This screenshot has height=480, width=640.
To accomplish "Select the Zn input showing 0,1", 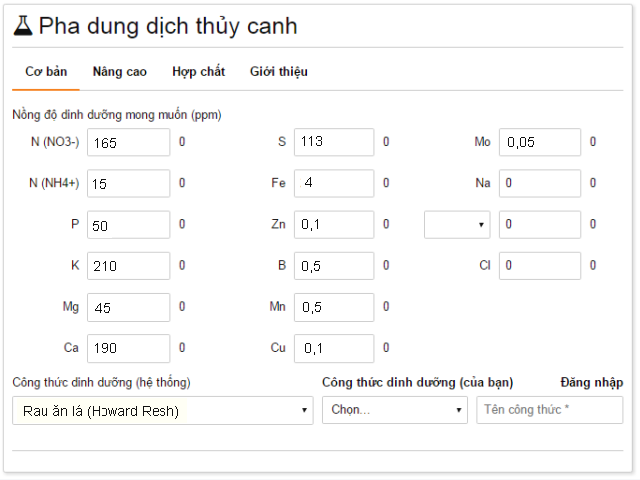I will [334, 224].
